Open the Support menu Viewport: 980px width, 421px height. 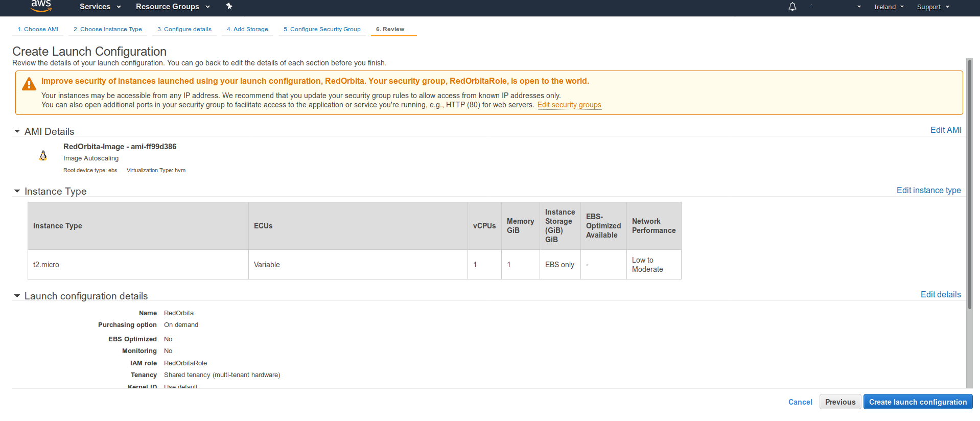pyautogui.click(x=932, y=7)
